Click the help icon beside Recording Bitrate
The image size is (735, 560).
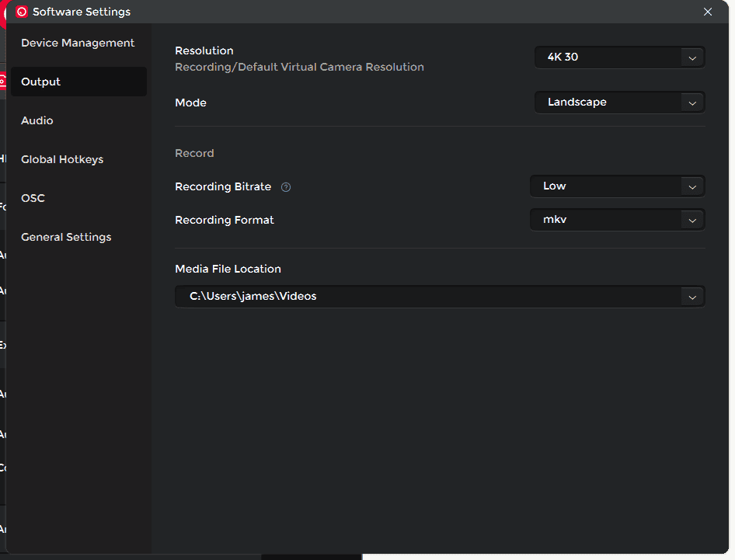point(286,187)
